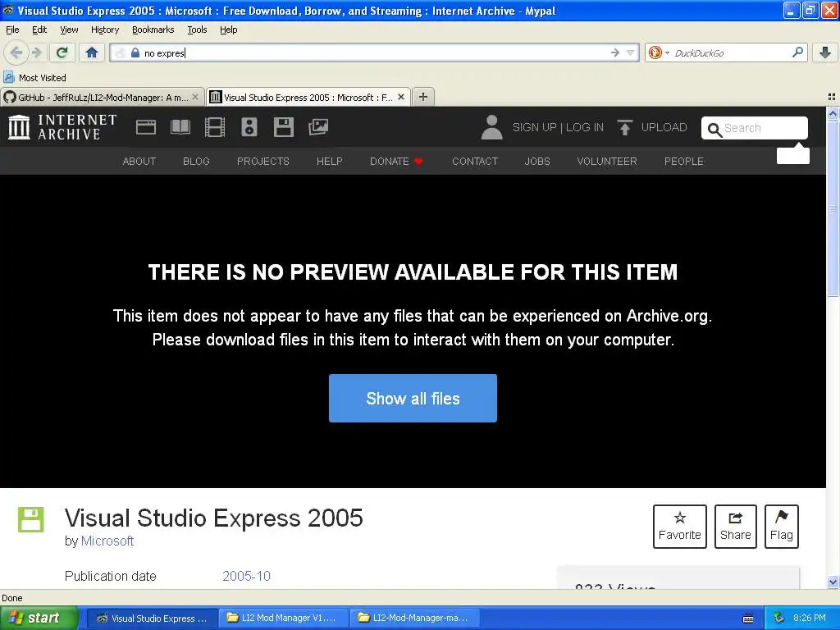
Task: Open the HELP nav link
Action: 330,162
